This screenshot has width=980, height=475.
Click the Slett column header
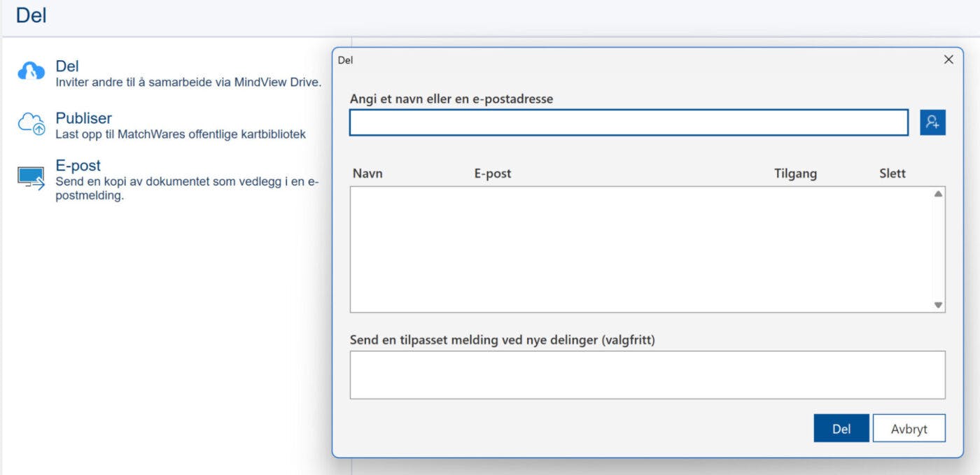[892, 173]
